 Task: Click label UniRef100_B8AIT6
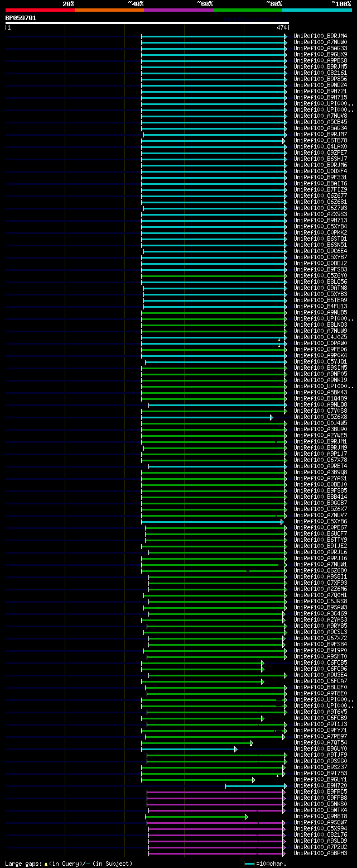pyautogui.click(x=320, y=184)
